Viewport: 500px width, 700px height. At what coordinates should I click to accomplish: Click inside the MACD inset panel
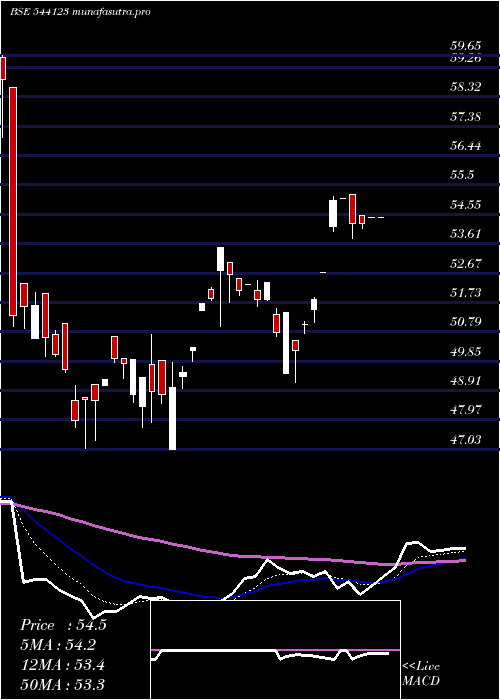click(275, 650)
